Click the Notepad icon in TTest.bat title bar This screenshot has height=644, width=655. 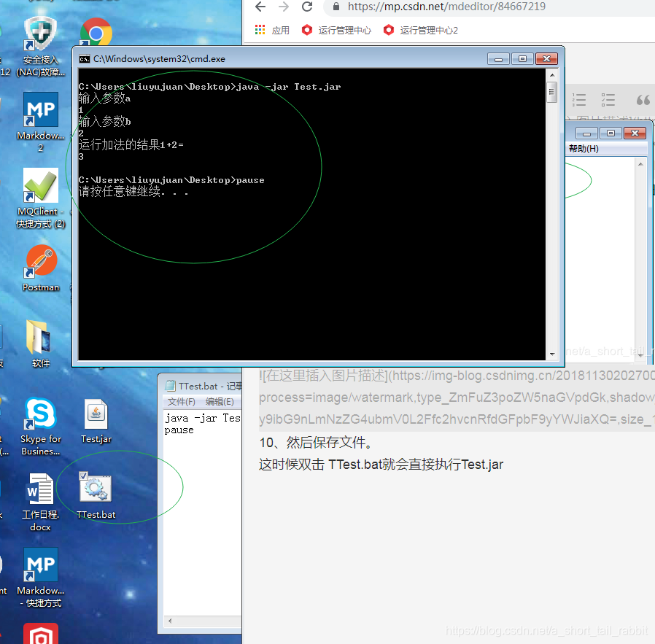[170, 386]
